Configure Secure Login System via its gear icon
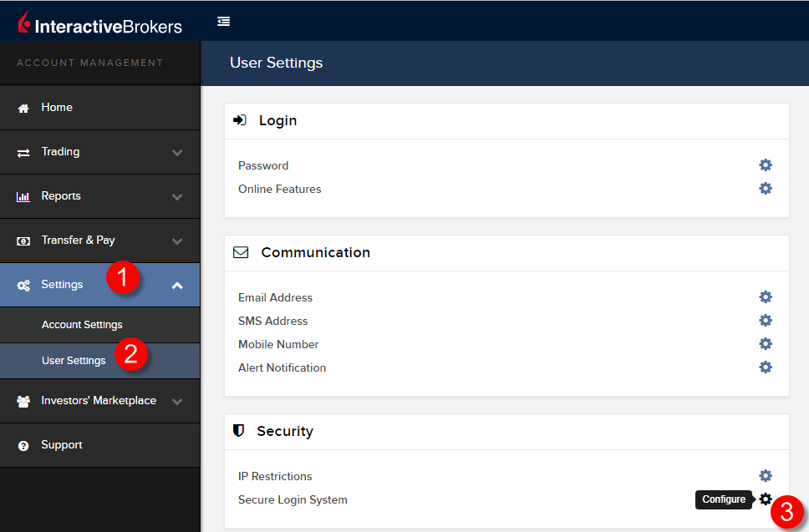809x532 pixels. click(766, 499)
